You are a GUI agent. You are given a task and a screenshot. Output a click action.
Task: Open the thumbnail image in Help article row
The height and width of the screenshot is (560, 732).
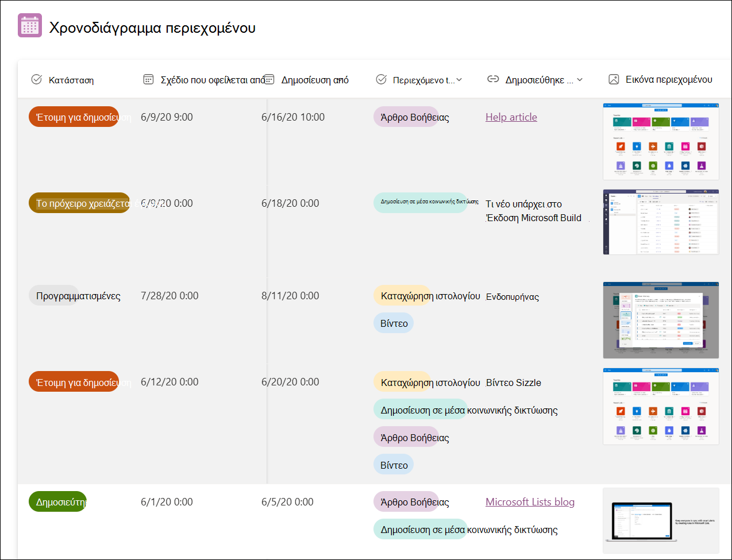(x=661, y=141)
